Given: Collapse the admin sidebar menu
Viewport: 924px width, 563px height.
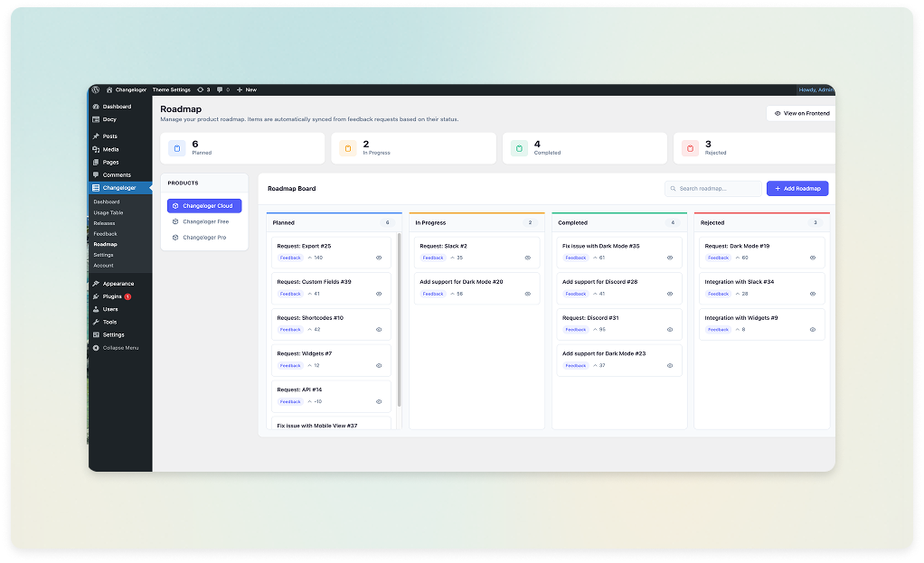Looking at the screenshot, I should point(118,347).
